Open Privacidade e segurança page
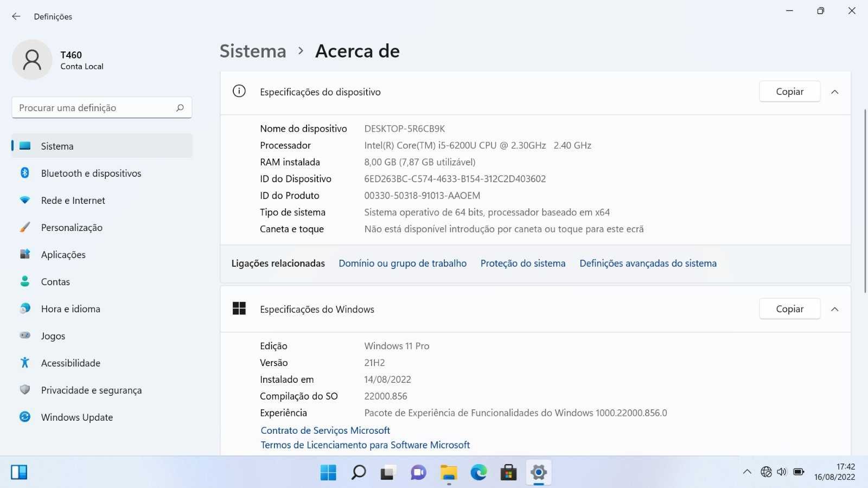Viewport: 868px width, 488px height. point(102,390)
